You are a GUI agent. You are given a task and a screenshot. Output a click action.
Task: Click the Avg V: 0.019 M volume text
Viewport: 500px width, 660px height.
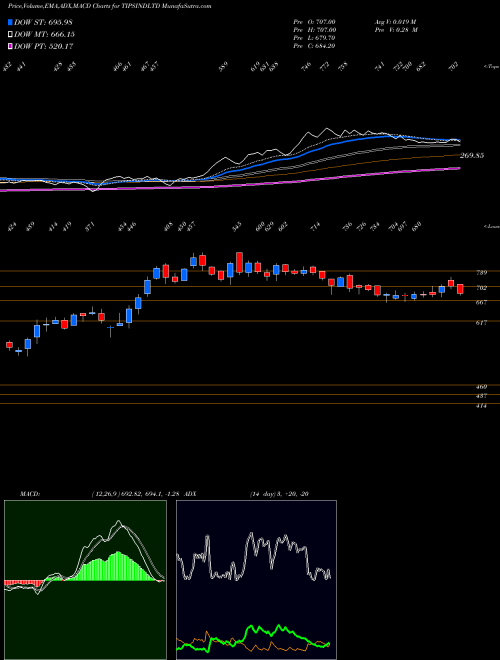click(396, 21)
